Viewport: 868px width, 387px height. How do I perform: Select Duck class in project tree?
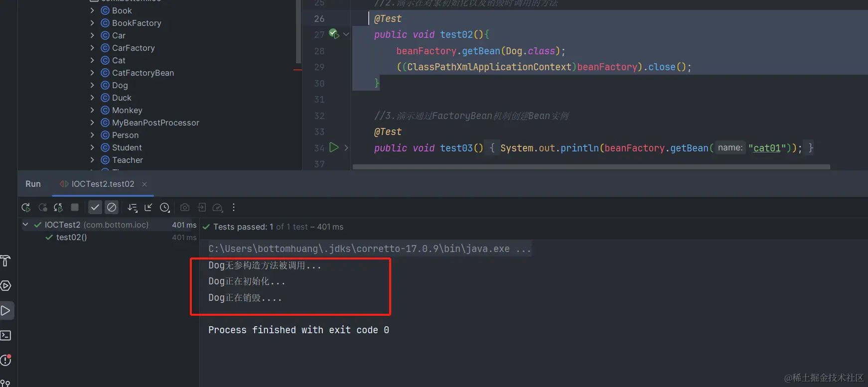(122, 98)
